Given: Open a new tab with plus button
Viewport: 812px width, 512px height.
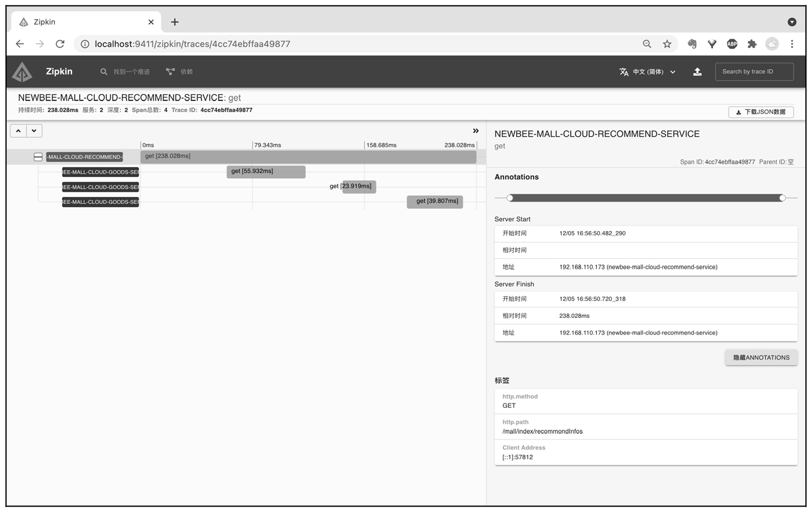Looking at the screenshot, I should (x=174, y=22).
